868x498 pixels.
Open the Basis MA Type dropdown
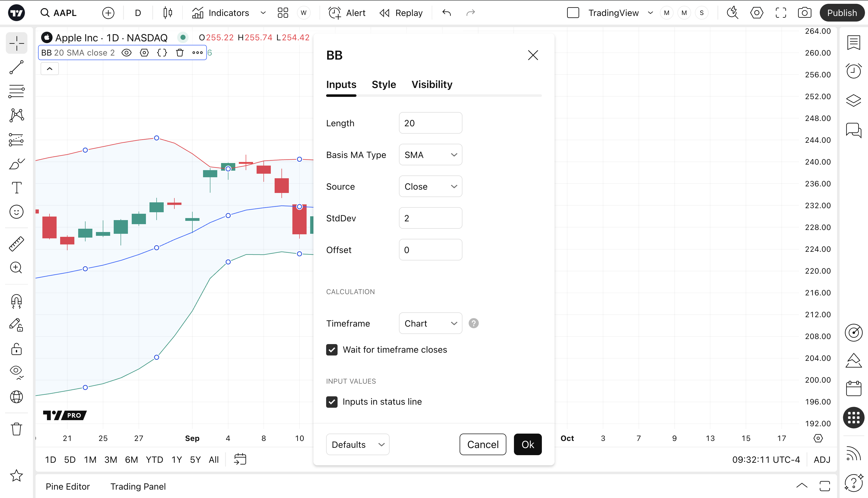click(x=430, y=155)
